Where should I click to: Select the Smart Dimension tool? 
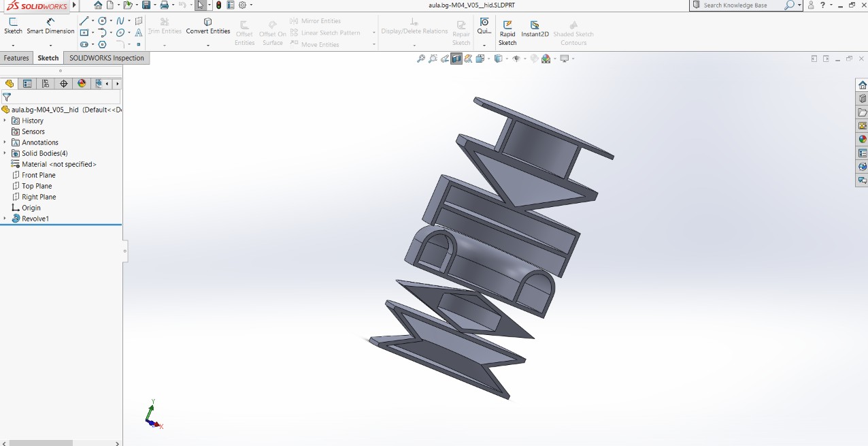pyautogui.click(x=50, y=26)
